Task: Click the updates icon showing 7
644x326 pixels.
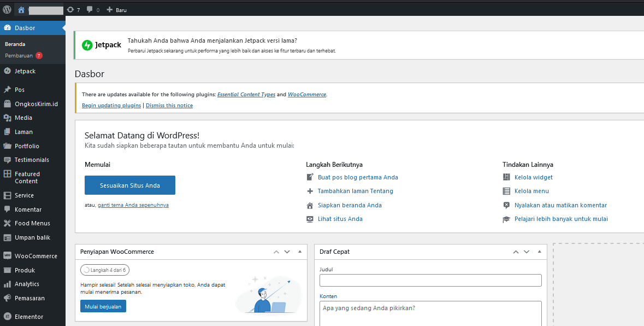Action: tap(70, 10)
